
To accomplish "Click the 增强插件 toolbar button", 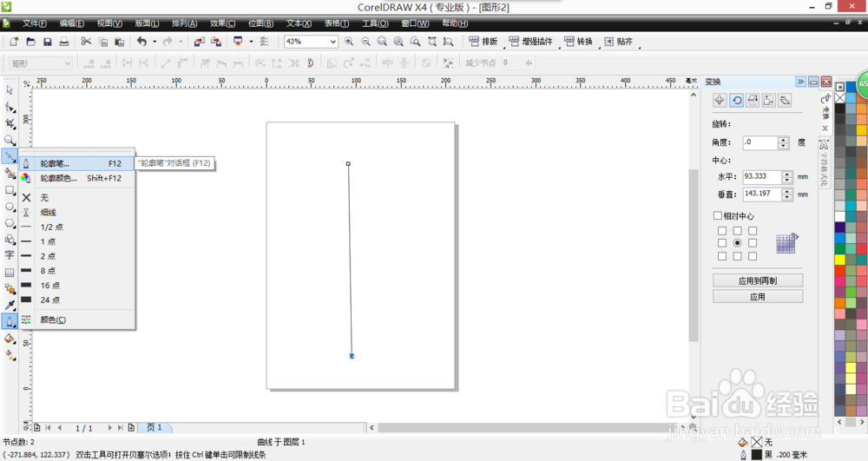I will tap(531, 42).
